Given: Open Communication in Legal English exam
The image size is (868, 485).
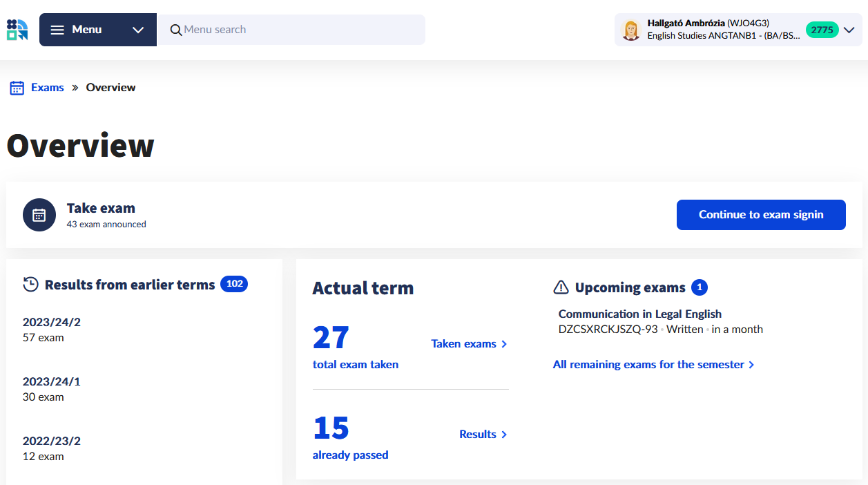Looking at the screenshot, I should tap(639, 314).
